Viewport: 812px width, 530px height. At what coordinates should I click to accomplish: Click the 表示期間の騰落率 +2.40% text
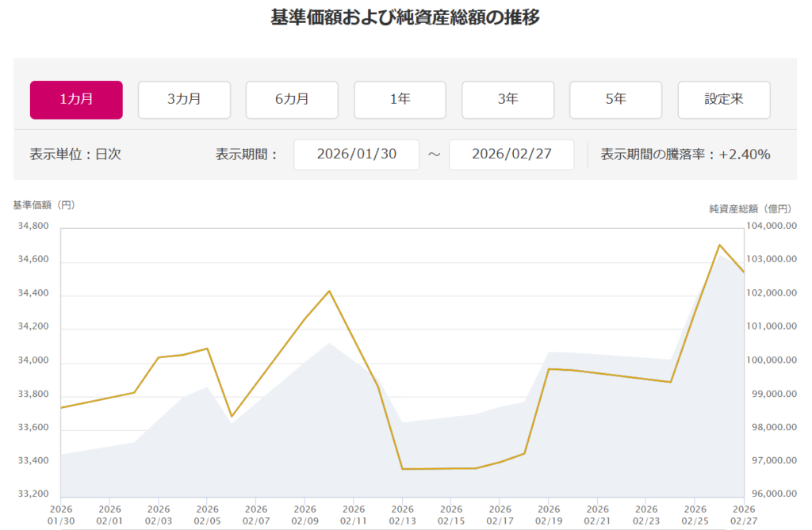point(685,154)
